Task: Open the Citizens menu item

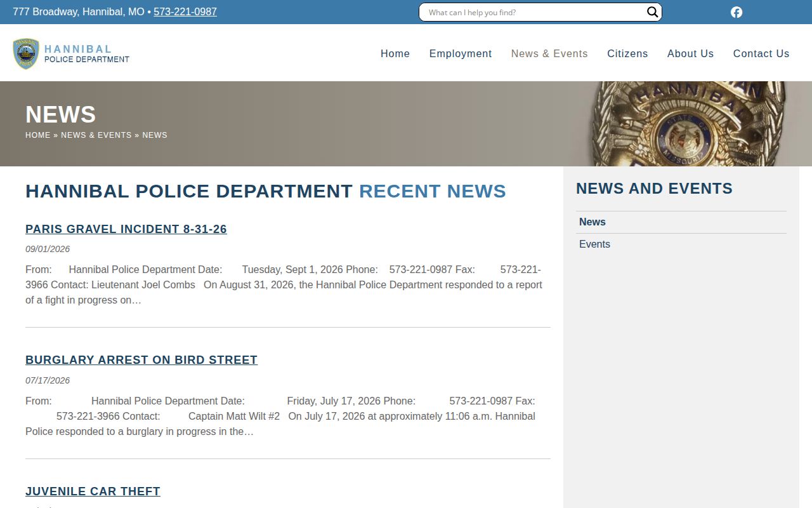Action: [x=627, y=54]
